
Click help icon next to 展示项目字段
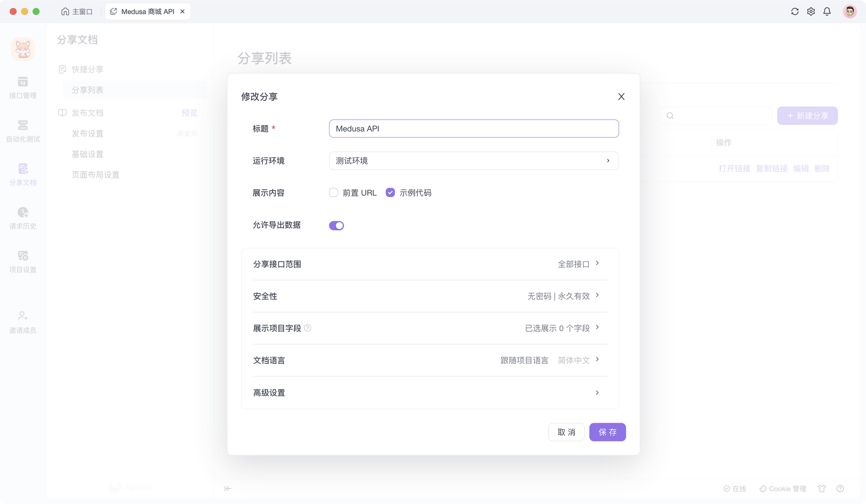tap(307, 328)
